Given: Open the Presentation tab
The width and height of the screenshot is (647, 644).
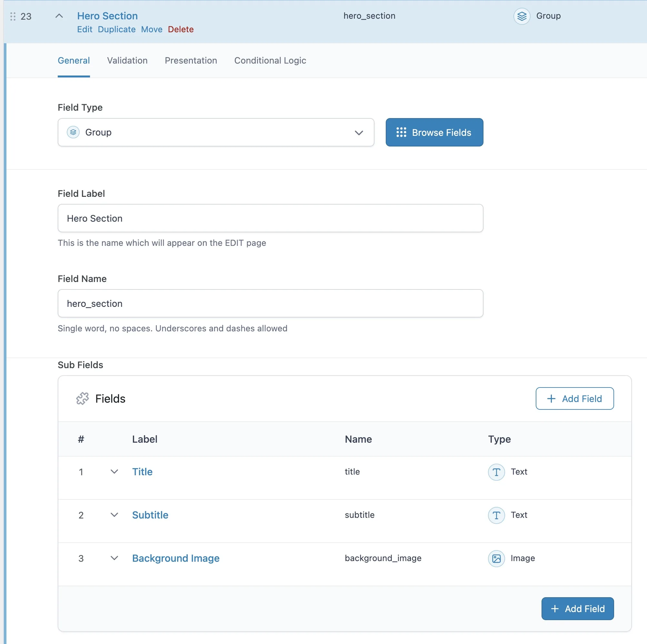Looking at the screenshot, I should 191,61.
